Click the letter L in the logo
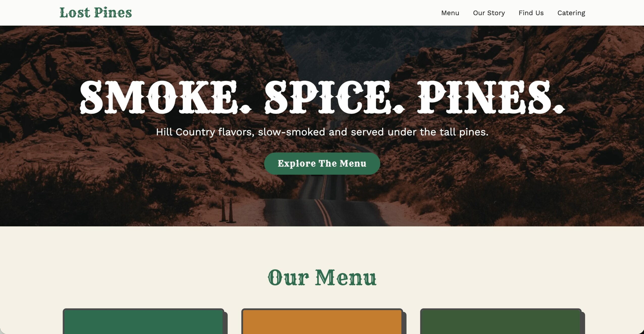The height and width of the screenshot is (334, 644). (x=64, y=13)
